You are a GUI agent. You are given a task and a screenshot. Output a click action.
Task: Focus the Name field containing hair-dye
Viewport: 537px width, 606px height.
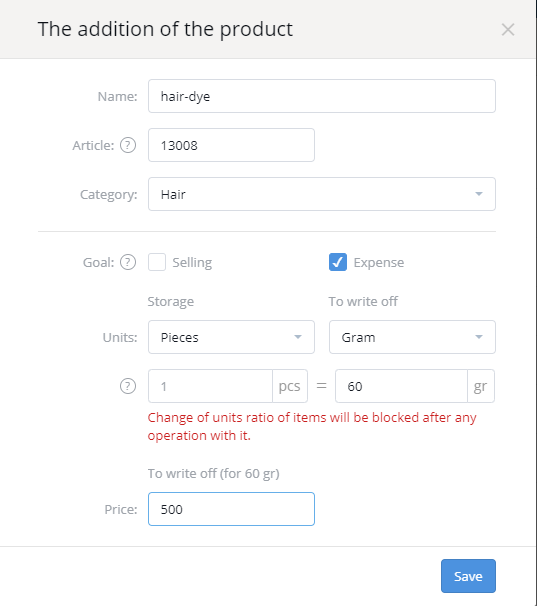[x=322, y=96]
